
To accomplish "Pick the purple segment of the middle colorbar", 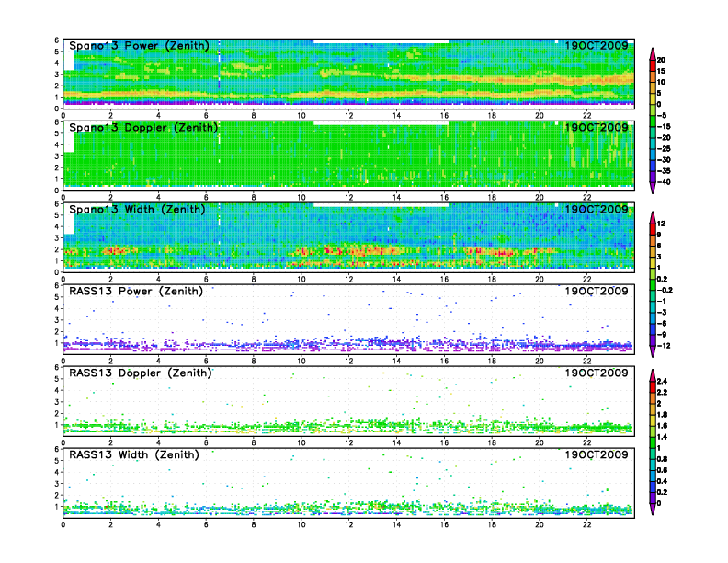I will (x=653, y=340).
